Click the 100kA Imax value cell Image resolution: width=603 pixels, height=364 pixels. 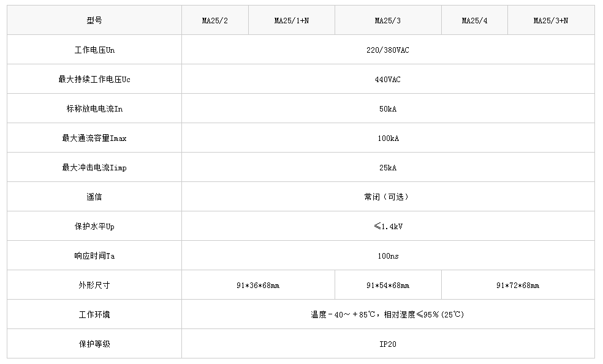click(388, 138)
